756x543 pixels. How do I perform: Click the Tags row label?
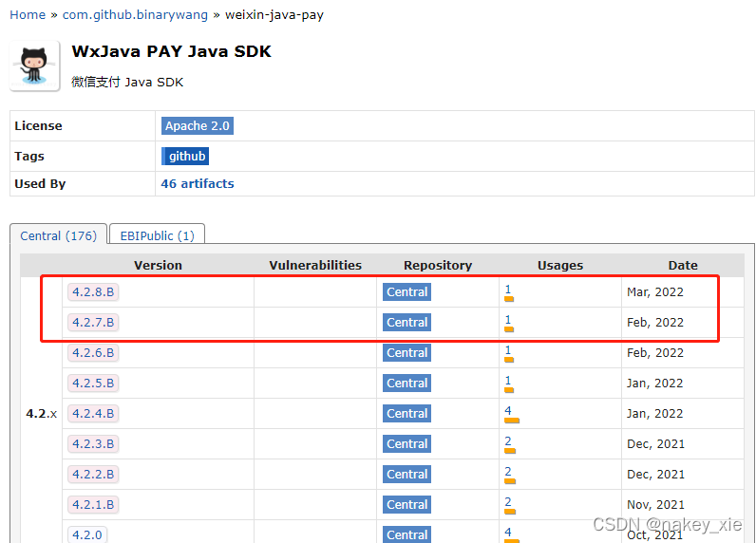28,156
